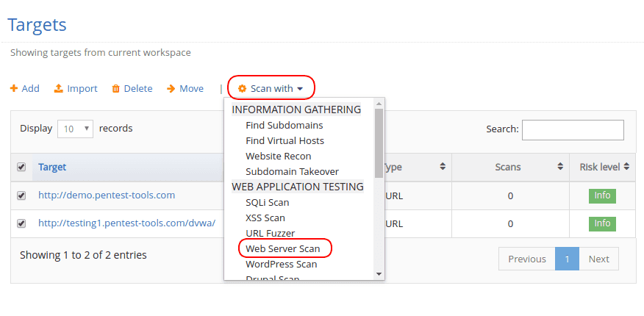
Task: Go to the Next page button
Action: (x=598, y=259)
